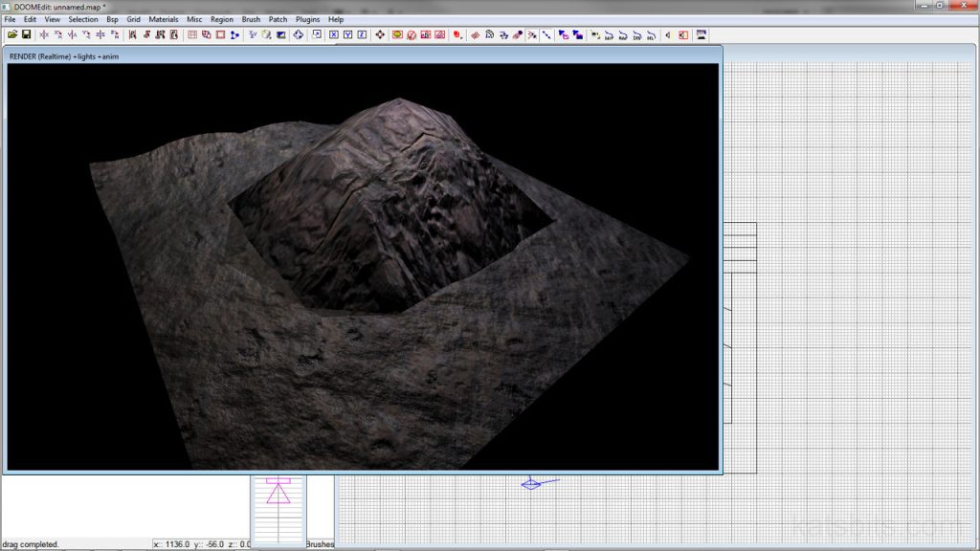The height and width of the screenshot is (551, 980).
Task: Select the camera marker in the grid view
Action: coord(532,483)
